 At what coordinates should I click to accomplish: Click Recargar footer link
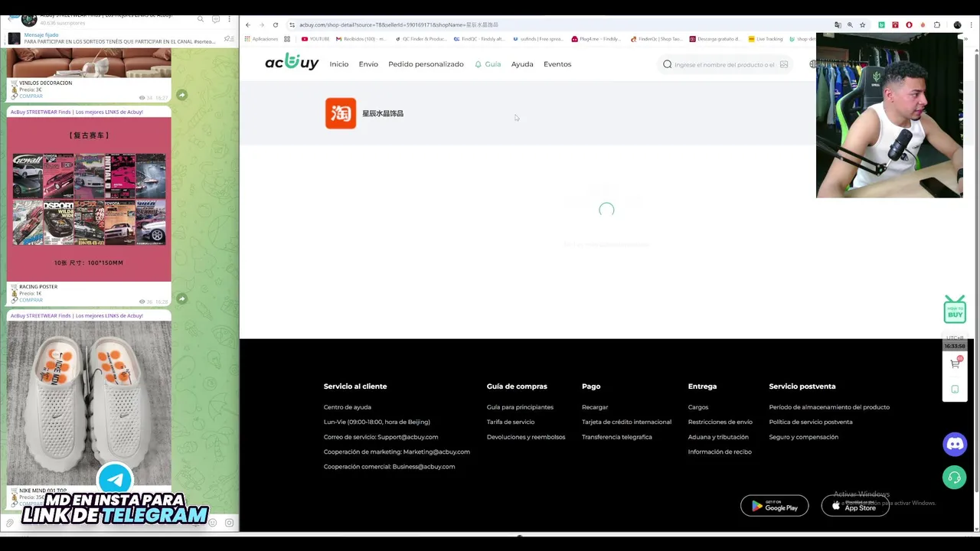click(x=595, y=407)
